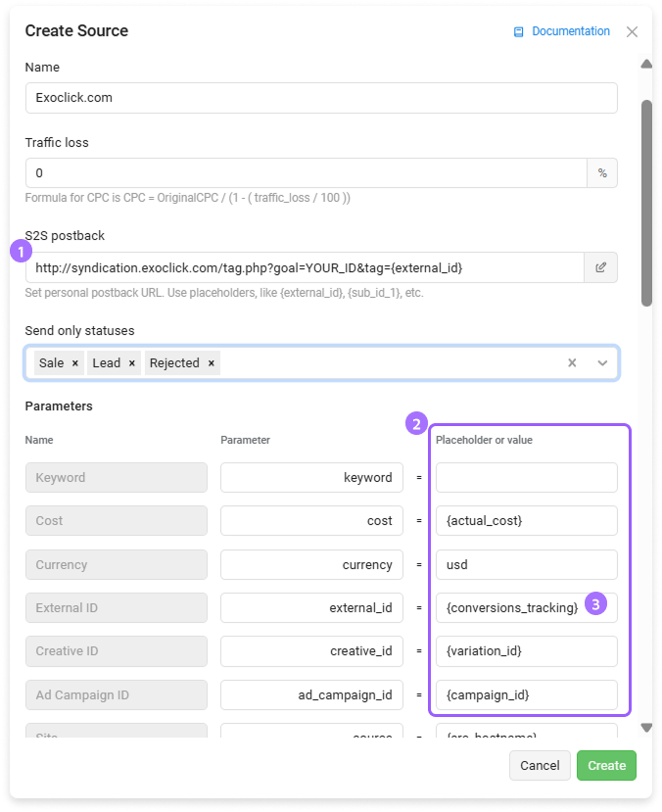
Task: Click the S2S postback edit icon
Action: pyautogui.click(x=600, y=267)
